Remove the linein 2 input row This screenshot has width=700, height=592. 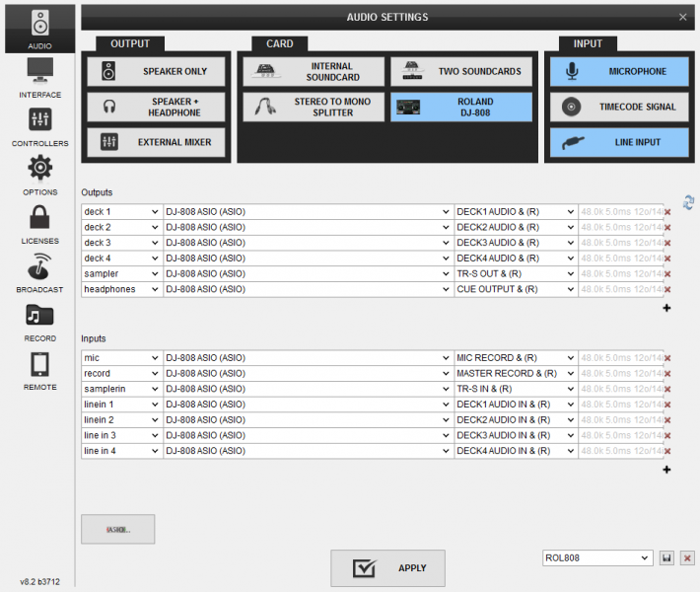(667, 420)
